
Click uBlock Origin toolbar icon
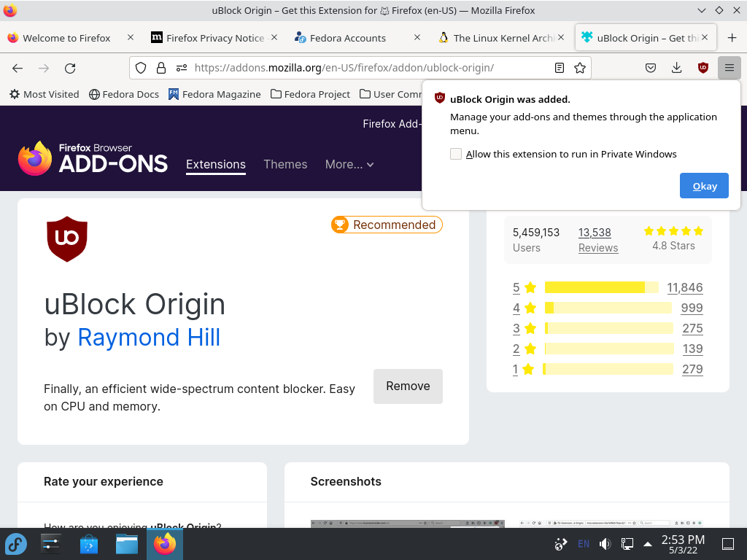pyautogui.click(x=703, y=68)
